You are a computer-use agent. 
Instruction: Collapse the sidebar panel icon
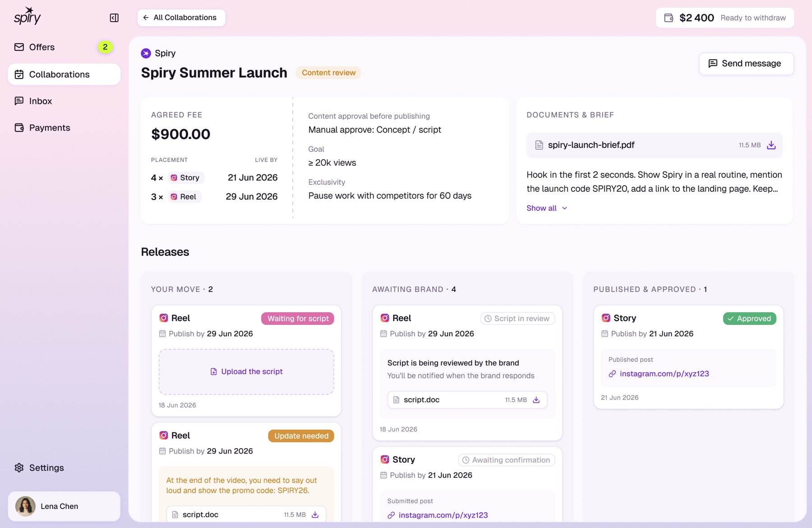point(114,18)
